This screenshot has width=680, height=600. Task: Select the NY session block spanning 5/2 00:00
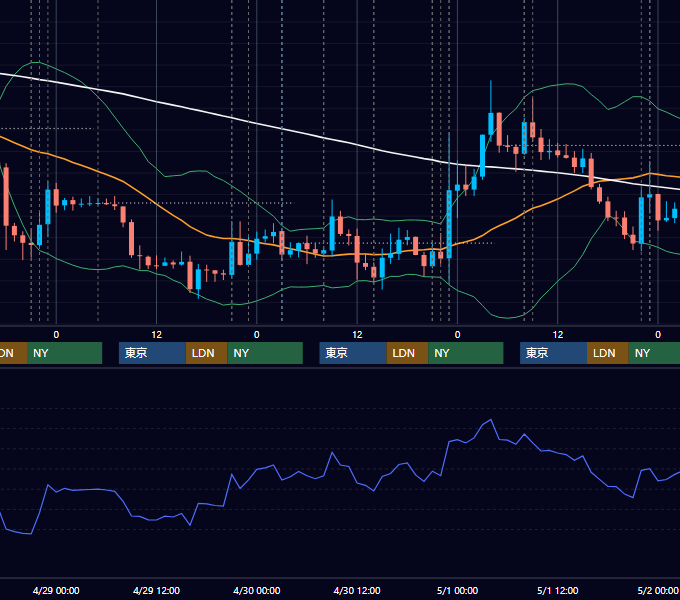(654, 353)
